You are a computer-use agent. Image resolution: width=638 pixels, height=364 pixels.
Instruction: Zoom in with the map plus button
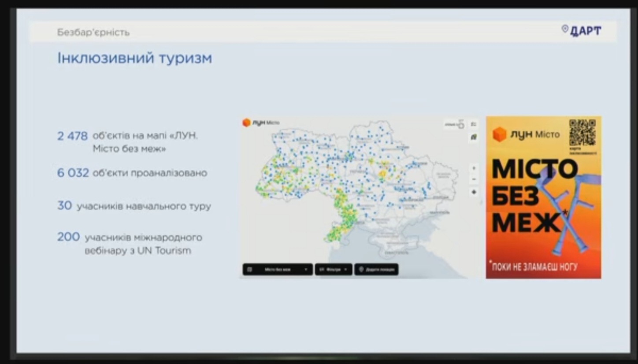pos(474,168)
